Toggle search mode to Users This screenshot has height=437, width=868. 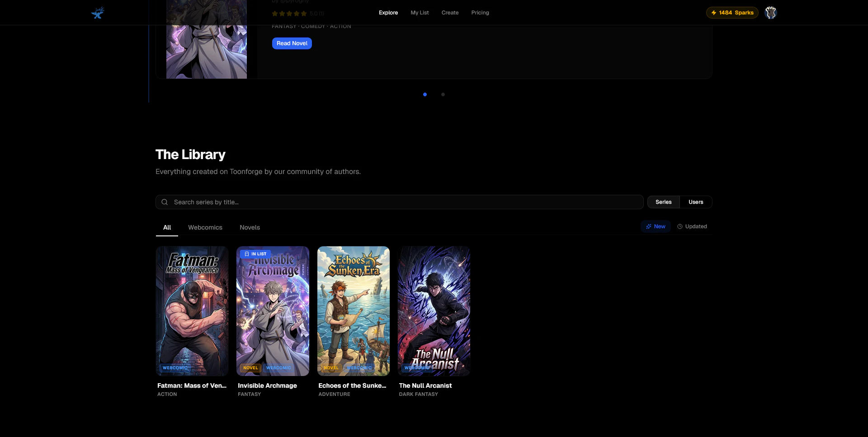pos(696,202)
